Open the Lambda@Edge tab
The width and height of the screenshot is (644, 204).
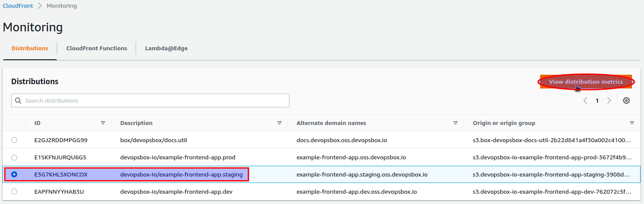tap(166, 48)
